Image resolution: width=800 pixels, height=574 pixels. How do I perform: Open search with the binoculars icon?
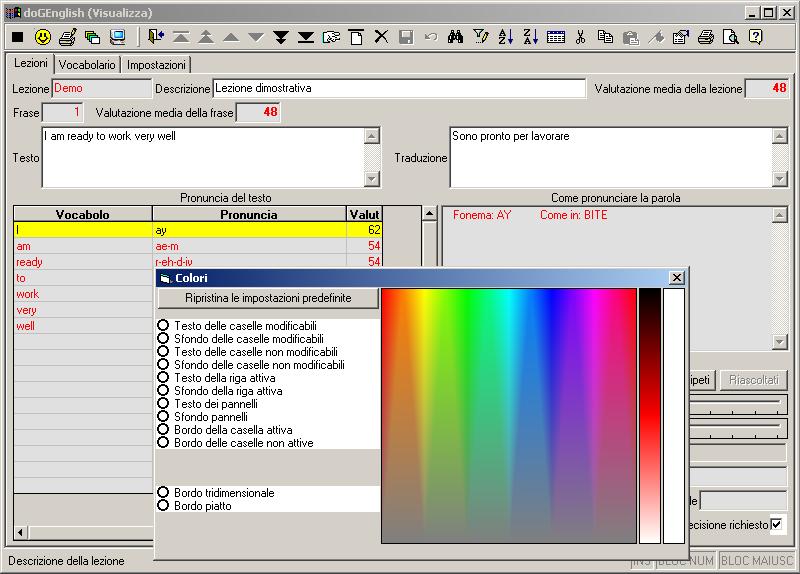coord(455,37)
